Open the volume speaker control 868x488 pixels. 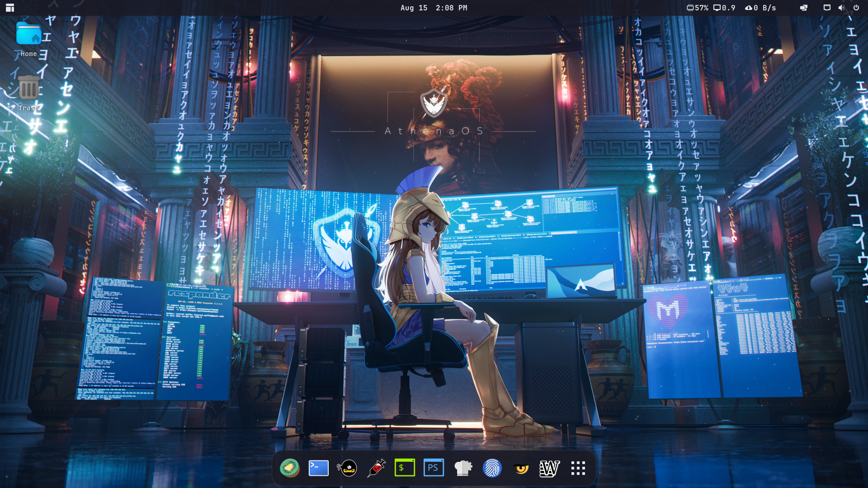841,8
